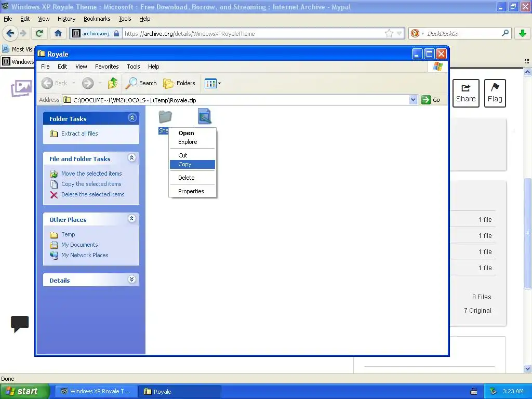
Task: Click the browser page scroll-up arrow
Action: pyautogui.click(x=527, y=72)
